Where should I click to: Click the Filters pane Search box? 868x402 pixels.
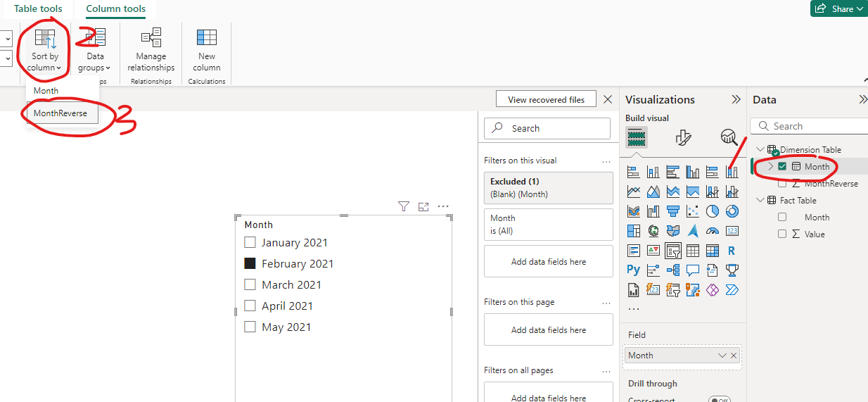(x=547, y=128)
